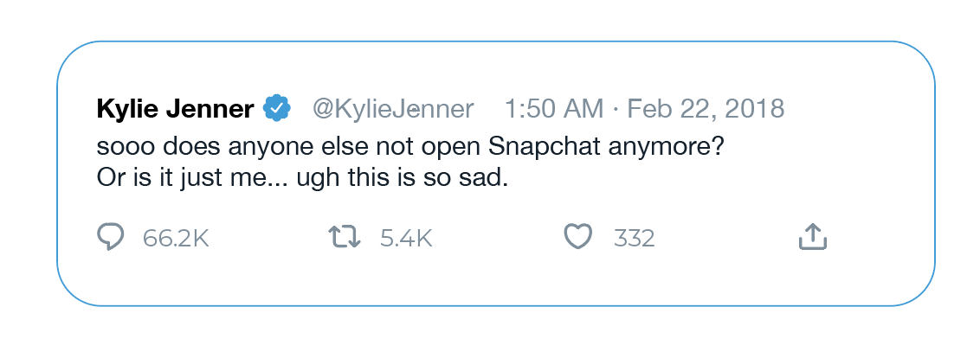Retweet using the arrows icon
Screen dimensions: 980x358
[x=345, y=238]
